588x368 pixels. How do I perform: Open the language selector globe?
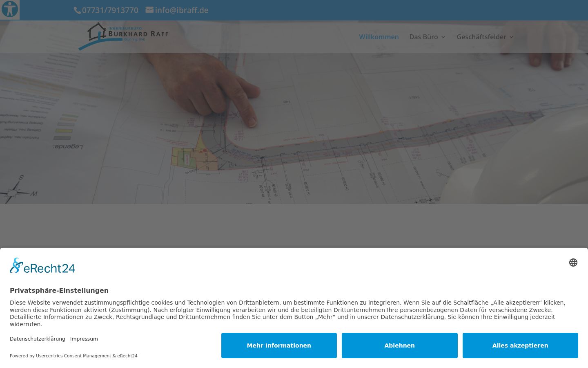pos(573,263)
